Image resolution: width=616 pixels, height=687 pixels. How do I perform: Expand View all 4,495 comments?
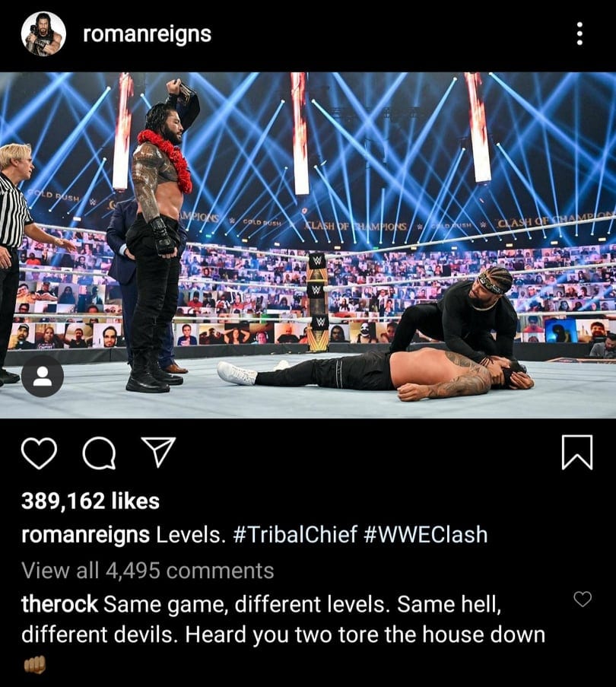pos(148,571)
